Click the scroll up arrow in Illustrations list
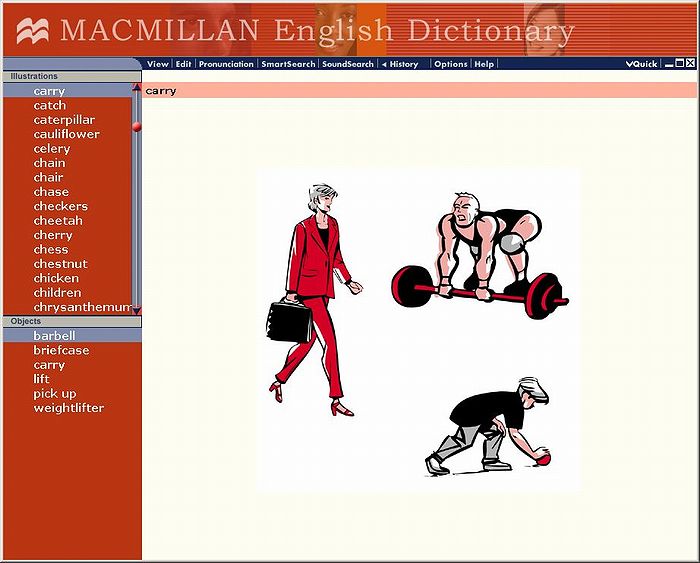This screenshot has width=700, height=563. click(137, 88)
